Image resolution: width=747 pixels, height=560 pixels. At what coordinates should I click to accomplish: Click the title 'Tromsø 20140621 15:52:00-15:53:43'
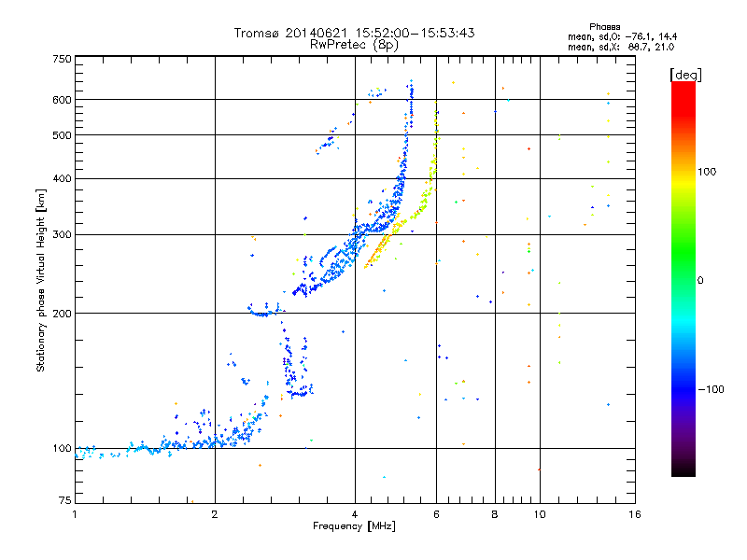pyautogui.click(x=354, y=33)
